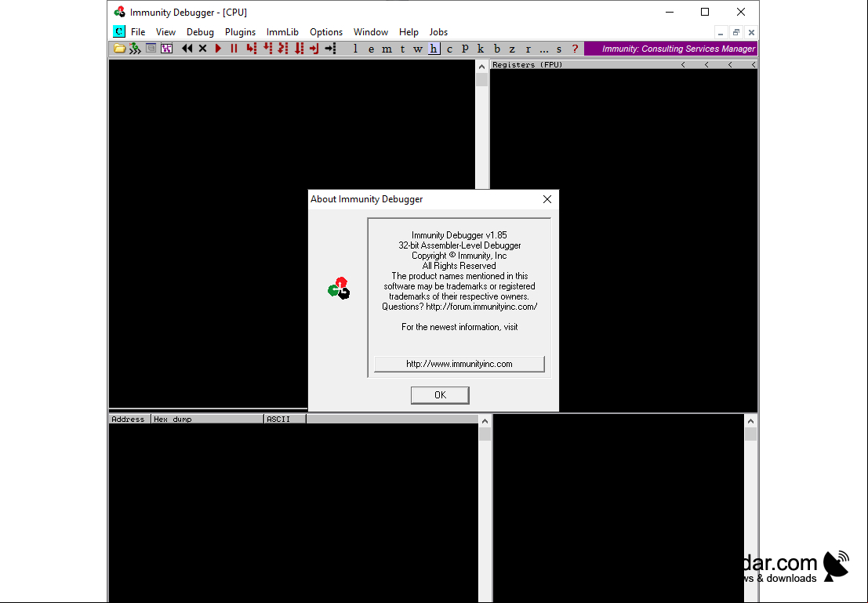The image size is (868, 603).
Task: Open the Plugins menu
Action: pyautogui.click(x=240, y=32)
